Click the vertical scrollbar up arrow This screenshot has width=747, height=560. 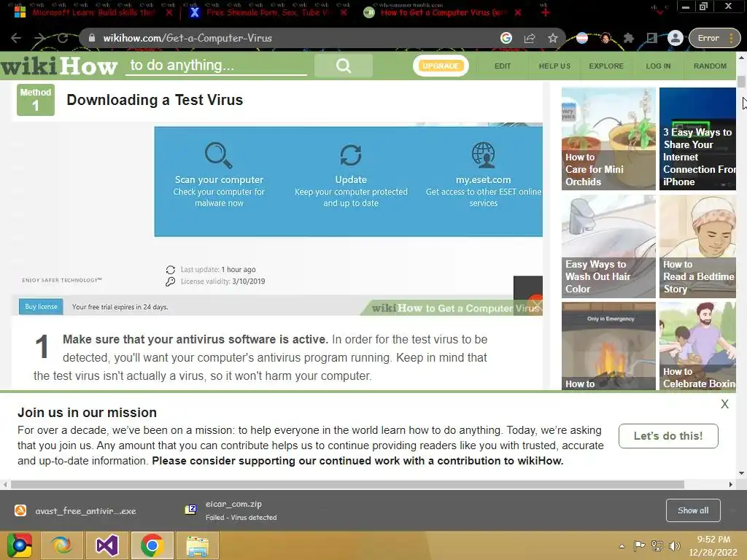tap(742, 57)
